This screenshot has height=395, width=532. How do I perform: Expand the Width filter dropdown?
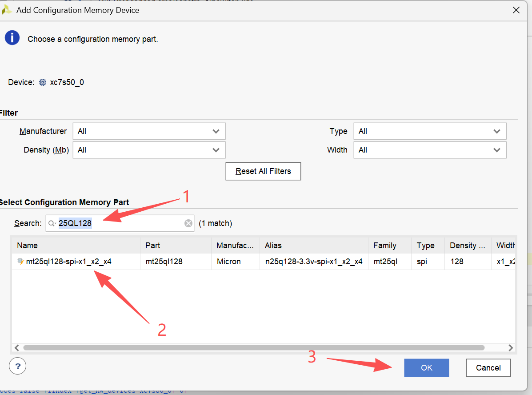point(430,150)
